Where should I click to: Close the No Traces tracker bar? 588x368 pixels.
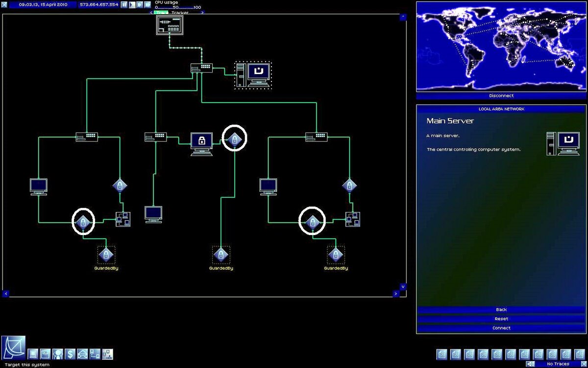tap(584, 364)
